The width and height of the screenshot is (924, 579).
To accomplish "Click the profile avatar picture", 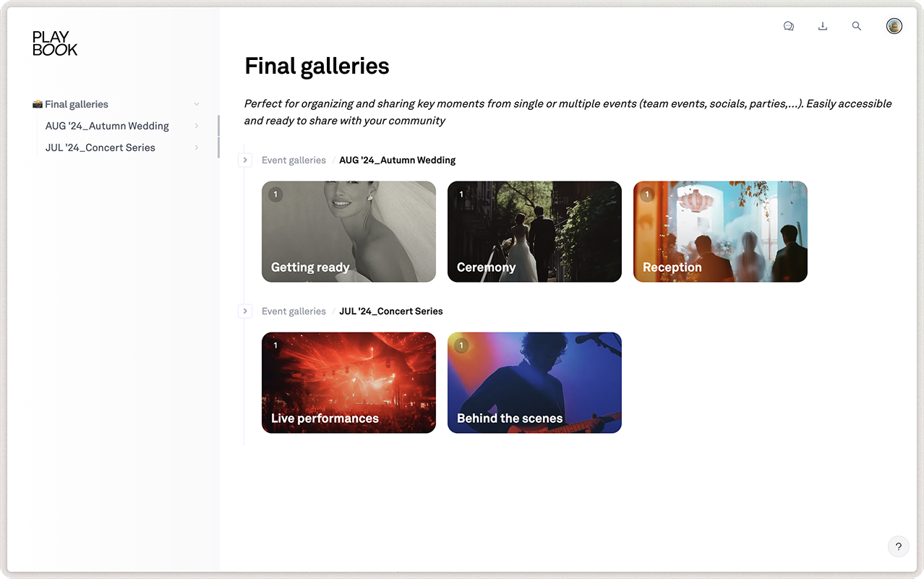I will (x=894, y=26).
